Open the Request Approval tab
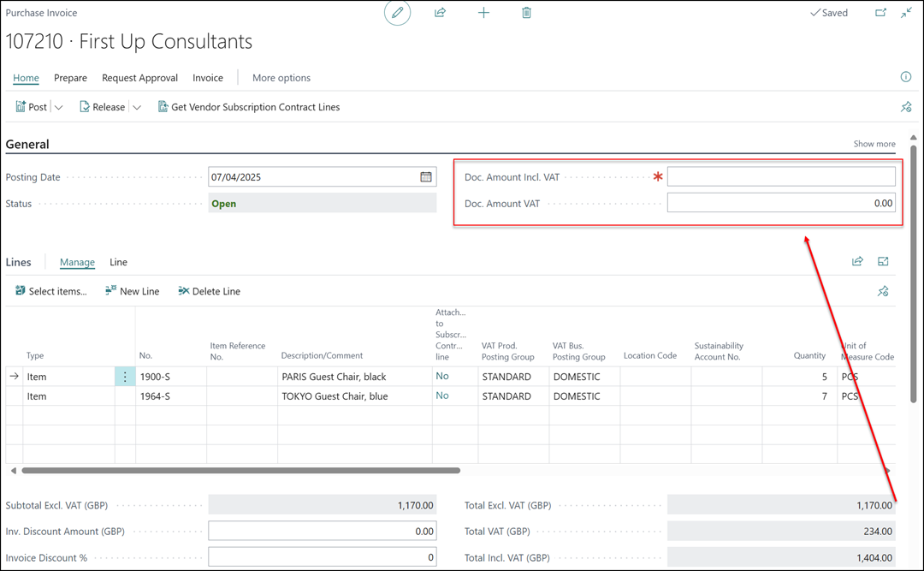Image resolution: width=924 pixels, height=571 pixels. click(x=139, y=78)
